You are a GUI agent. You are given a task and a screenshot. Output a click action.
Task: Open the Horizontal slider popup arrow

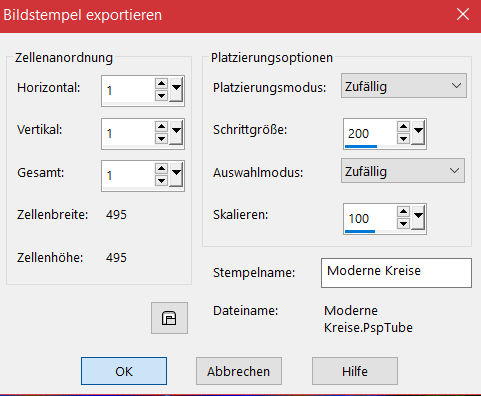pos(176,89)
